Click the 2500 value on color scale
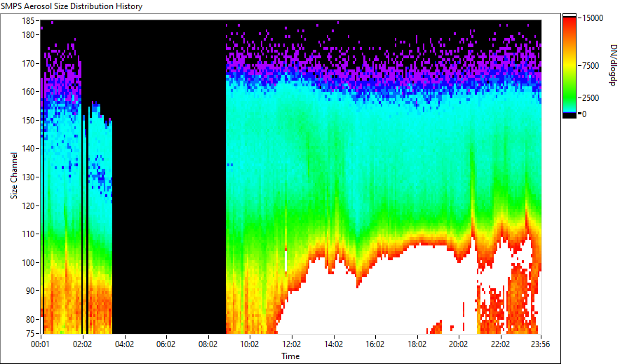The height and width of the screenshot is (364, 620). pos(591,97)
